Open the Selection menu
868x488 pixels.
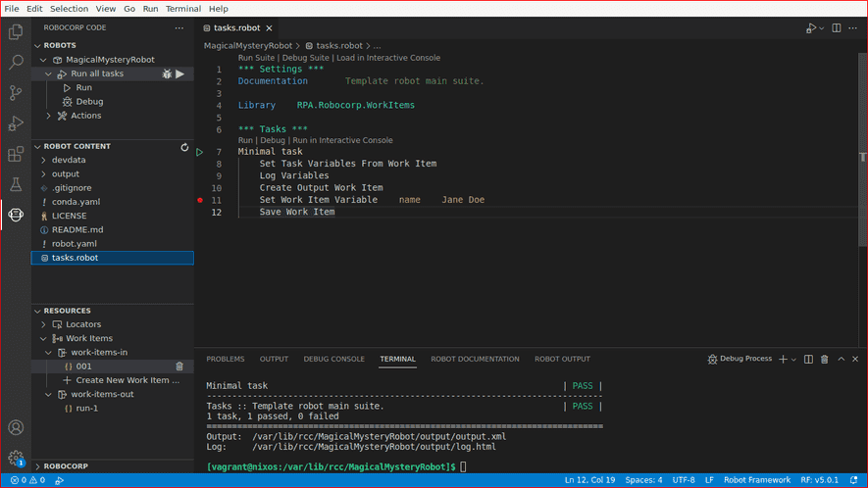69,9
